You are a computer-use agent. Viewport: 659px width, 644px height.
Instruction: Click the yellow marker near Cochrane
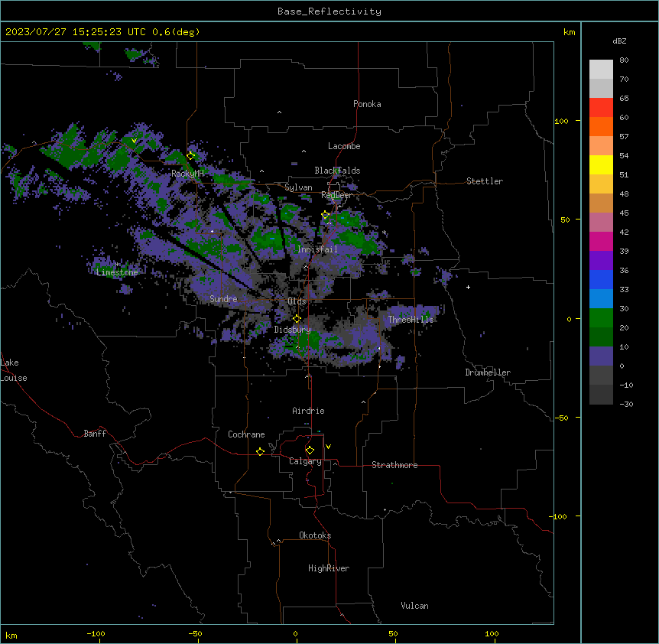tap(260, 451)
